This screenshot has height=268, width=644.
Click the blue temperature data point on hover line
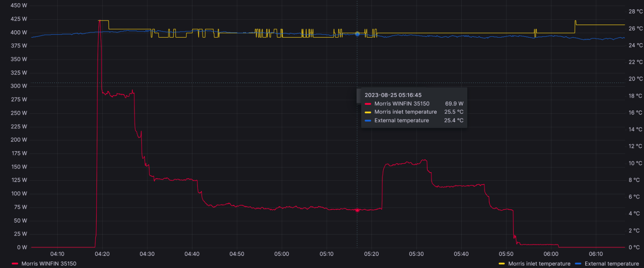click(x=357, y=34)
